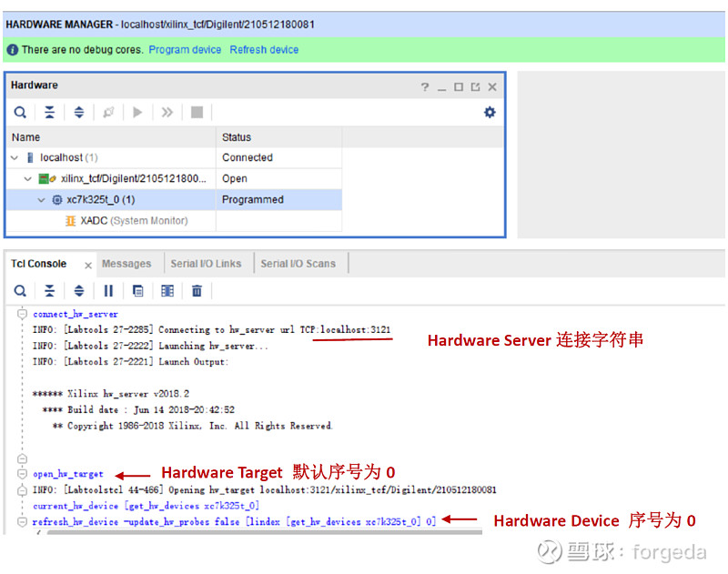Close the Hardware panel

(x=492, y=86)
